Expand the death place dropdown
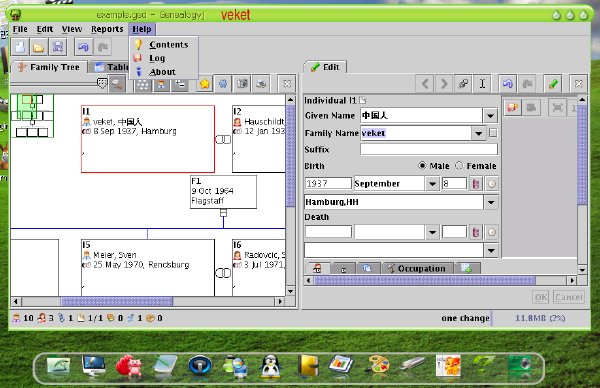The height and width of the screenshot is (388, 600). coord(491,251)
